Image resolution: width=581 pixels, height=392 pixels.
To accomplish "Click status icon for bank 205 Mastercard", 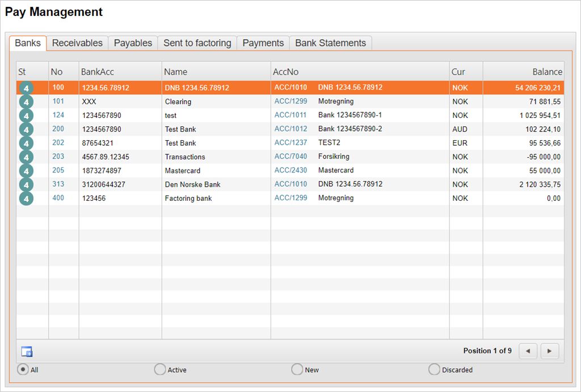I will 26,171.
